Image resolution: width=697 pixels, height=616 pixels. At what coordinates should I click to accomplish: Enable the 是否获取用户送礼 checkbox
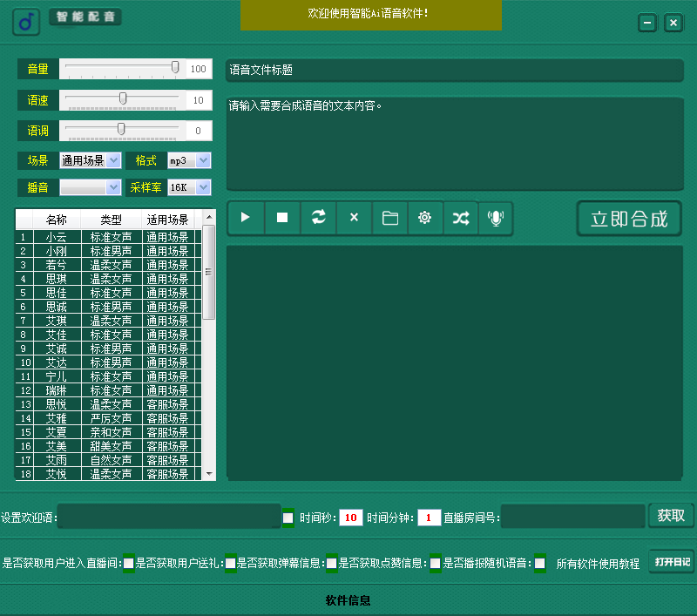tap(231, 564)
